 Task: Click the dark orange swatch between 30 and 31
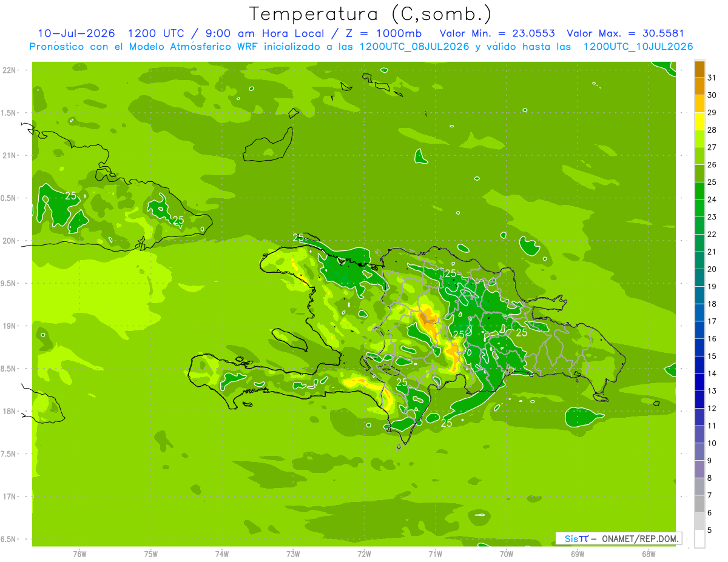coord(699,87)
